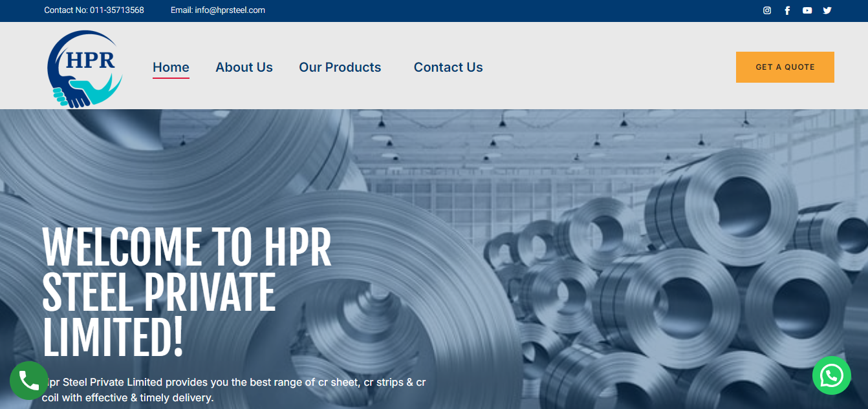Click the HPR handshake logo

[x=85, y=68]
